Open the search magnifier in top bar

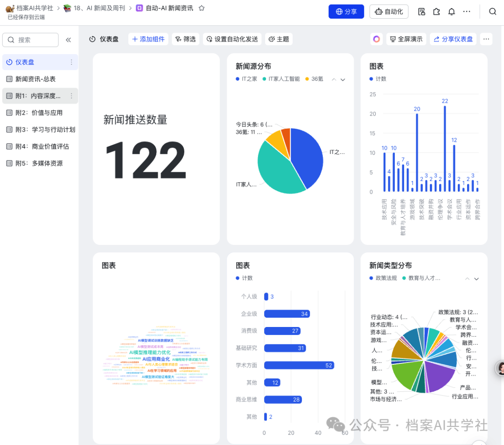pos(492,12)
